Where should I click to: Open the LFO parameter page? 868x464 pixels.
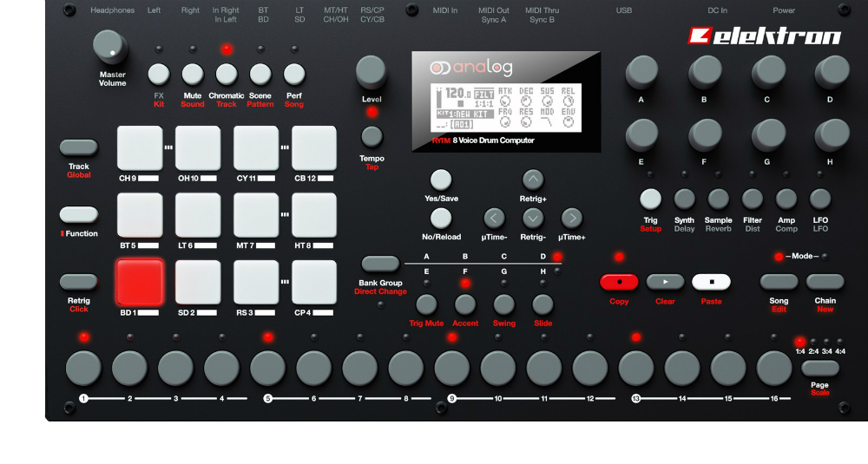click(x=820, y=199)
